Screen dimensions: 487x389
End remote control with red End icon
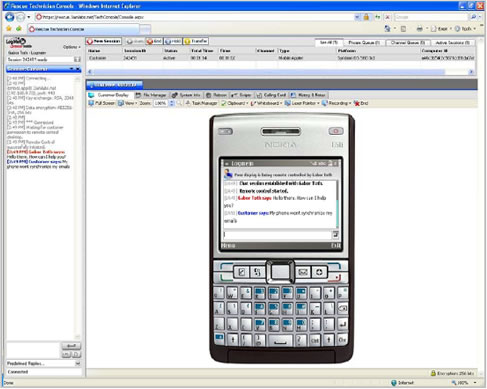point(361,103)
